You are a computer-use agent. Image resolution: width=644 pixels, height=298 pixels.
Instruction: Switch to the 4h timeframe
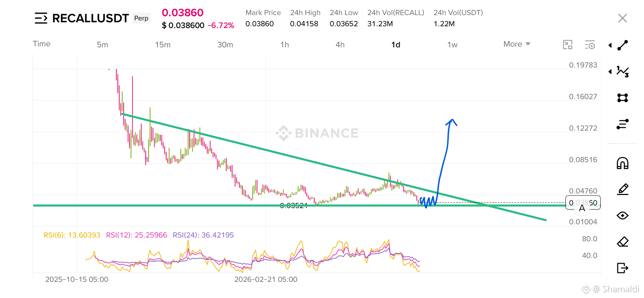point(340,45)
